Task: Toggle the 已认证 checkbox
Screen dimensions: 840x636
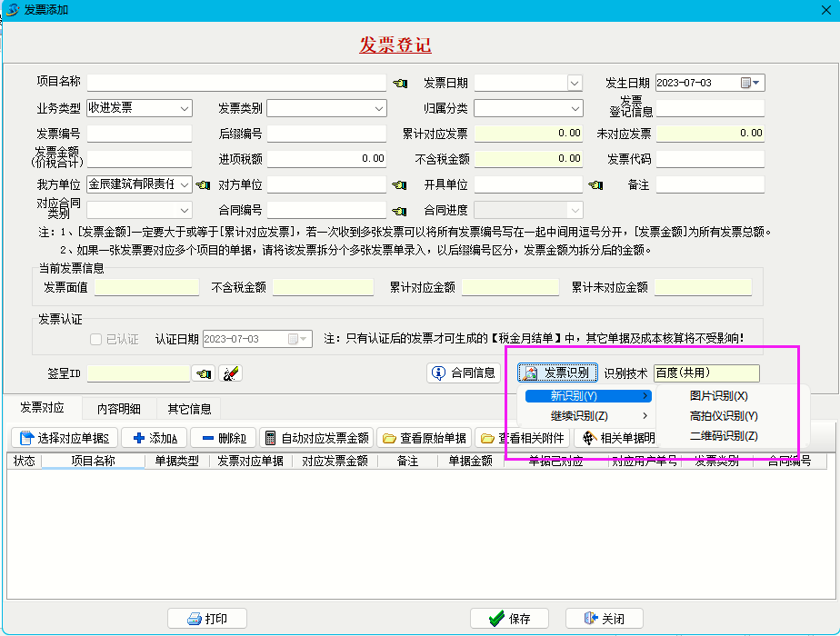Action: click(x=96, y=339)
